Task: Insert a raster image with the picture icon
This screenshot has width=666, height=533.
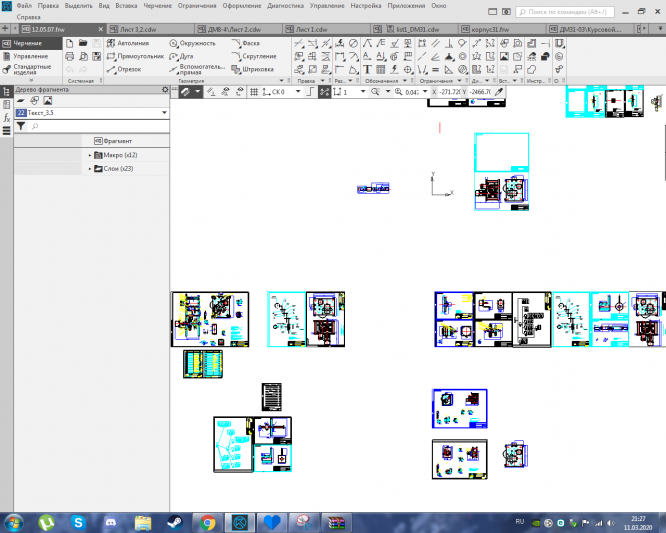Action: click(x=504, y=56)
